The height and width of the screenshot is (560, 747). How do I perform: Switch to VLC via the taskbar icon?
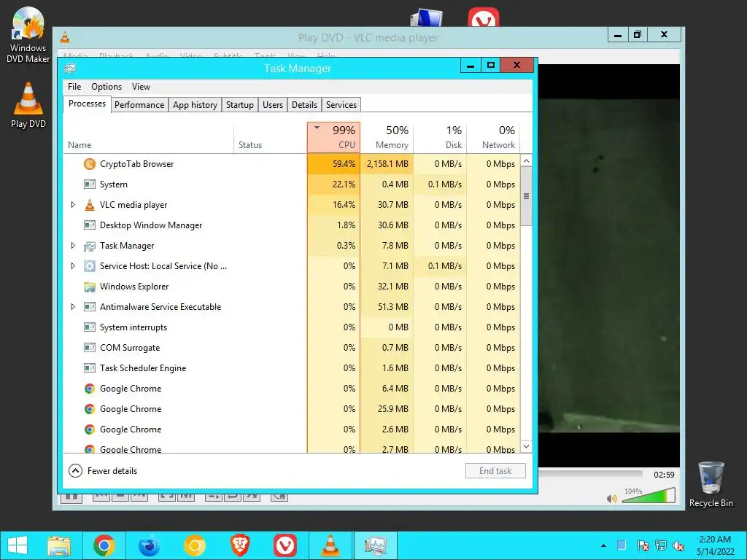pos(330,545)
